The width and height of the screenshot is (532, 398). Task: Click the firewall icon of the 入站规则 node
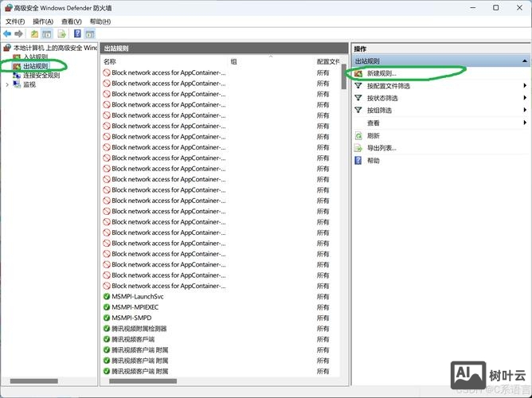click(x=17, y=57)
